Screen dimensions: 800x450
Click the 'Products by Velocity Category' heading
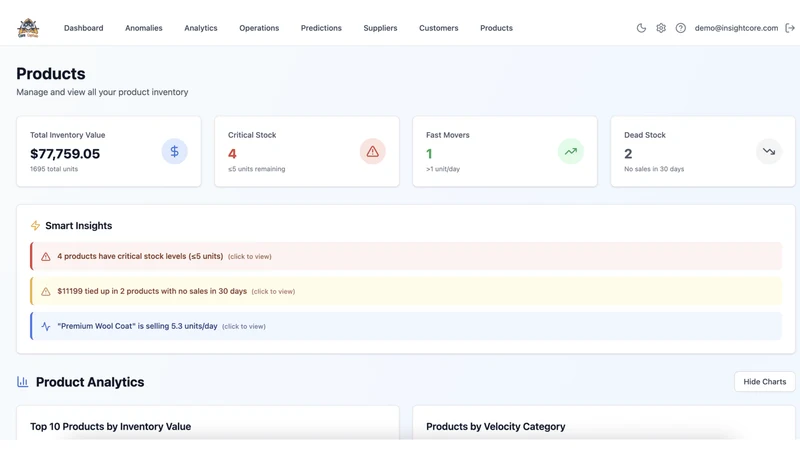(x=495, y=427)
